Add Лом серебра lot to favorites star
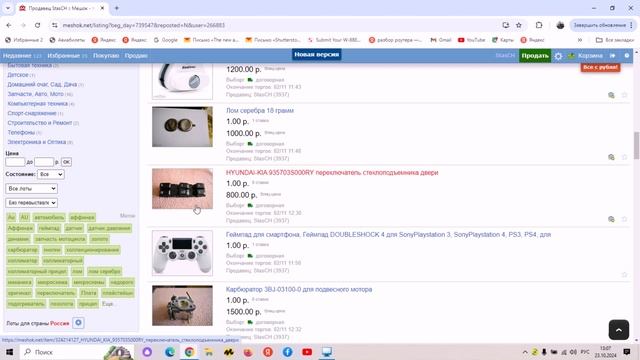Viewport: 640px width, 360px height. tap(624, 157)
